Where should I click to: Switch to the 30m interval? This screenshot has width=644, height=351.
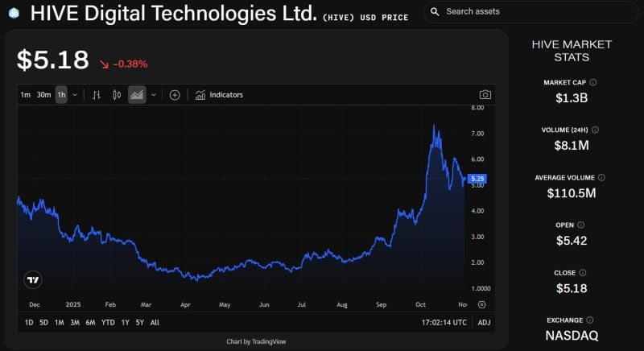pyautogui.click(x=43, y=95)
